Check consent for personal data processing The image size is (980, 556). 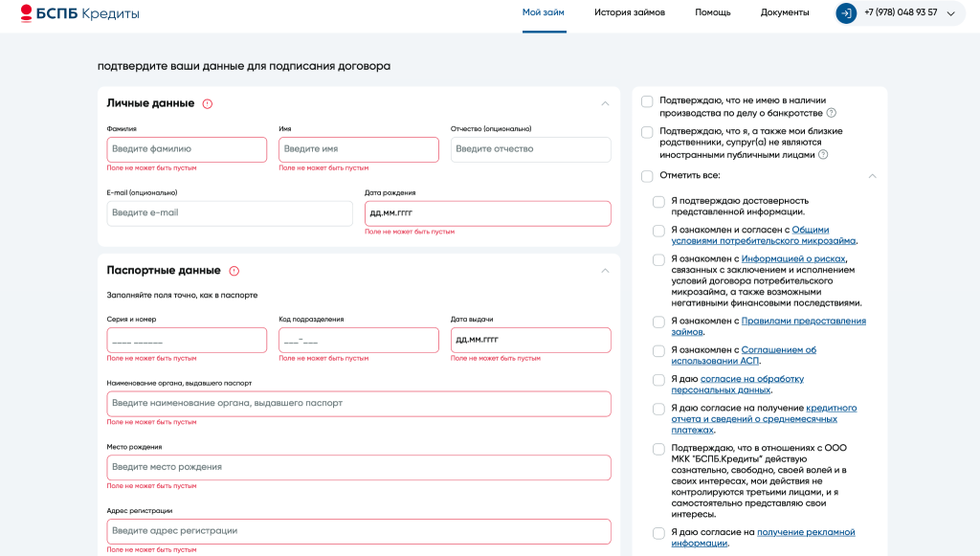pyautogui.click(x=657, y=380)
